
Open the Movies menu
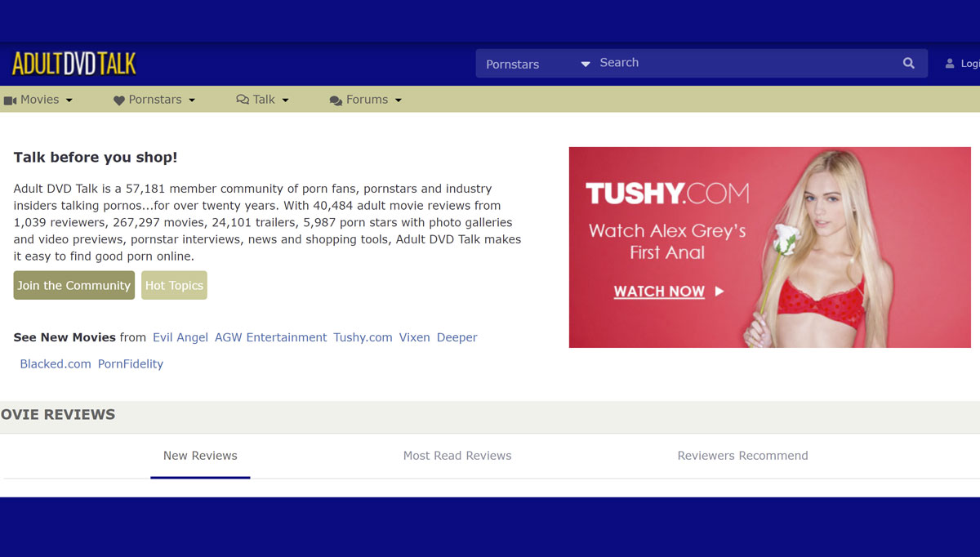38,100
